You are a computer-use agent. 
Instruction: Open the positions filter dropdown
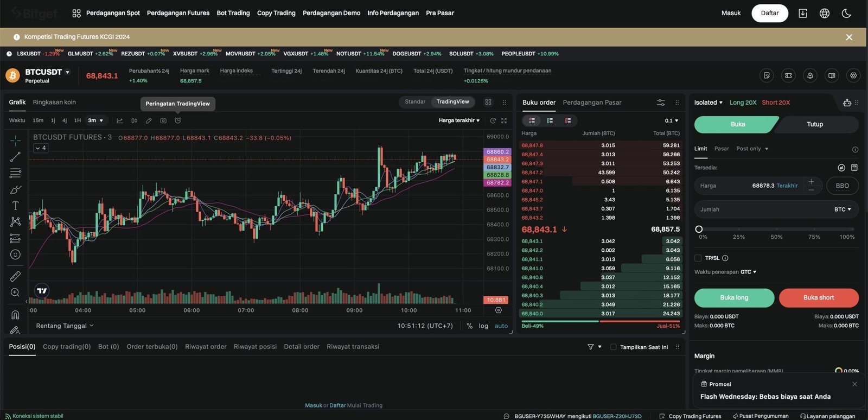click(x=595, y=347)
